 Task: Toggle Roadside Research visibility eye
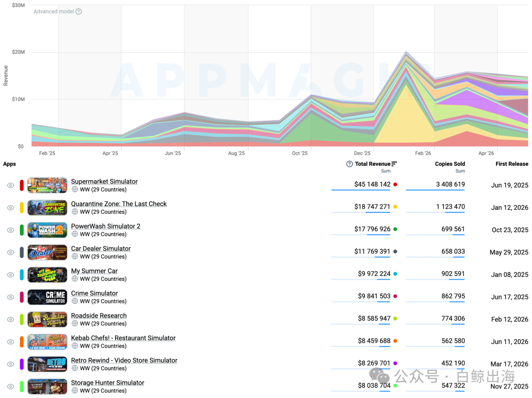pyautogui.click(x=10, y=320)
